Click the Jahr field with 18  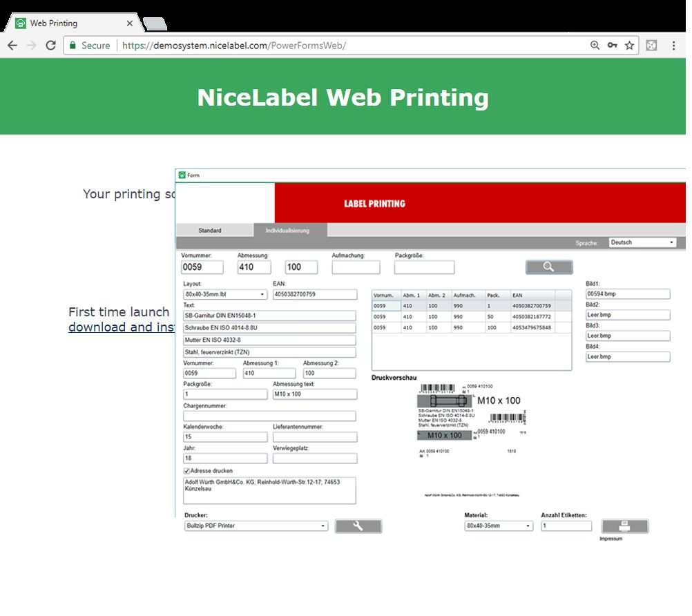tap(225, 458)
